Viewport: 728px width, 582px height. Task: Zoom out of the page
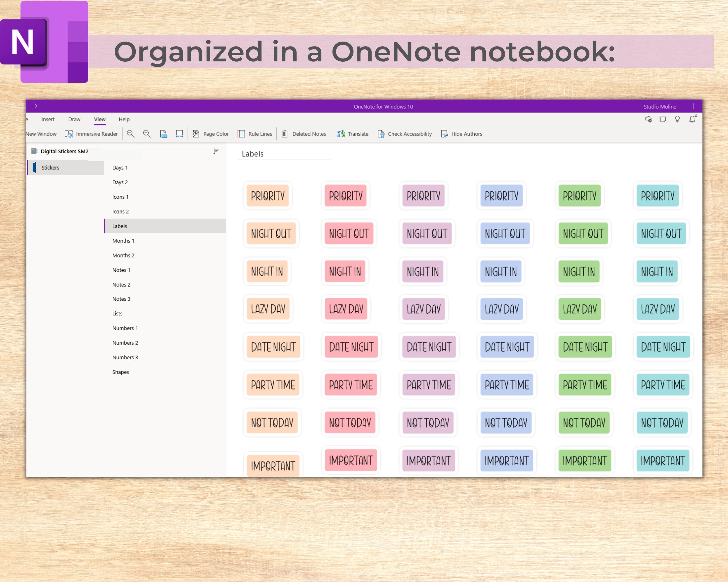130,134
